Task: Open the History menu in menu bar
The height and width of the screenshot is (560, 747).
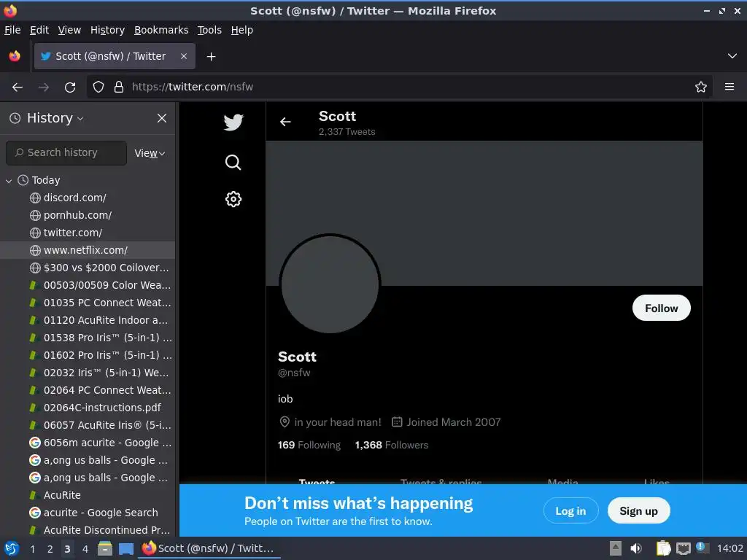Action: click(x=108, y=30)
